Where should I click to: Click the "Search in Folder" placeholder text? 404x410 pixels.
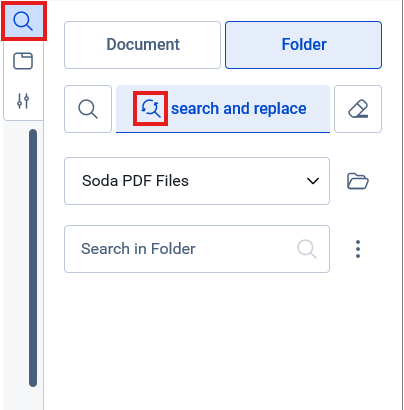(x=138, y=249)
